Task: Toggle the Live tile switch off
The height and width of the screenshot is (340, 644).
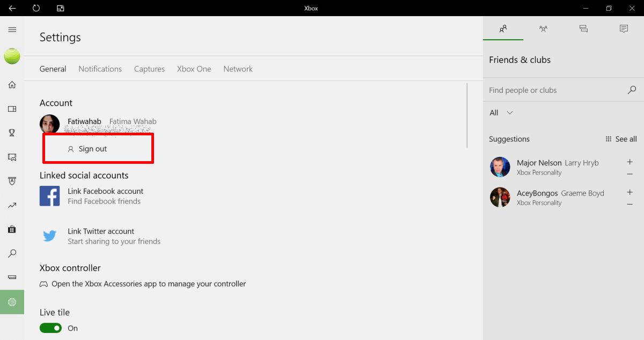Action: pos(50,328)
